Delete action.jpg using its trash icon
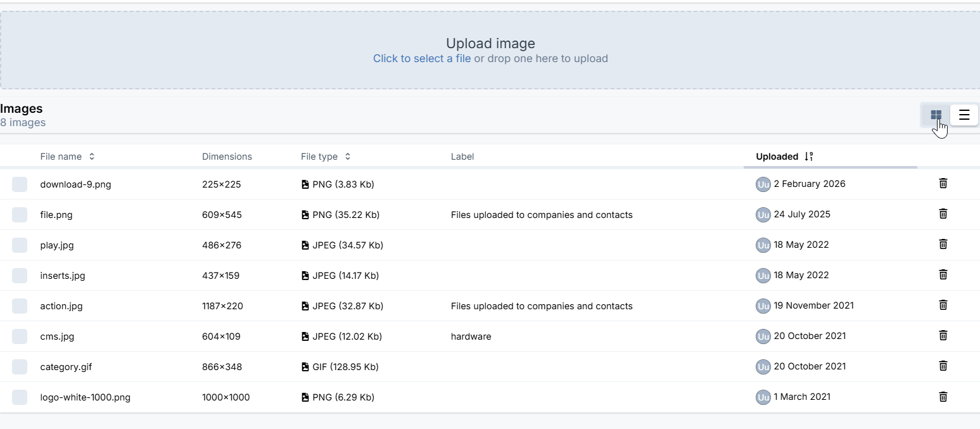The width and height of the screenshot is (980, 429). pos(943,305)
